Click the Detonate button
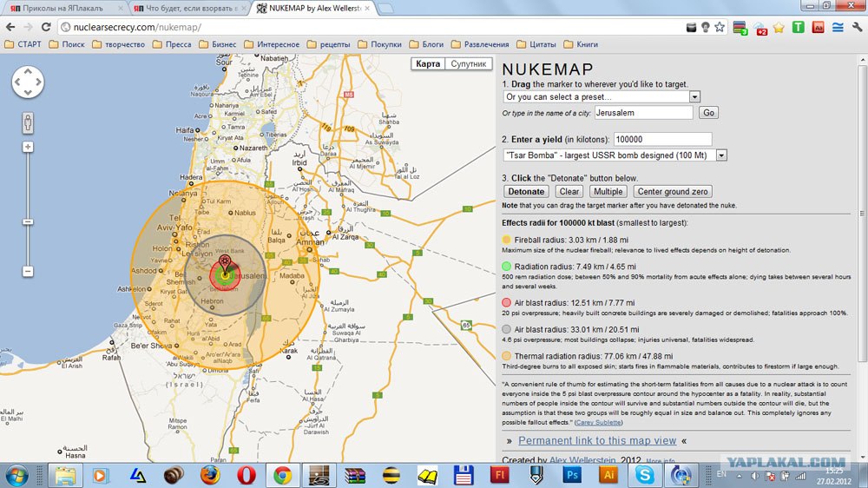 [526, 192]
